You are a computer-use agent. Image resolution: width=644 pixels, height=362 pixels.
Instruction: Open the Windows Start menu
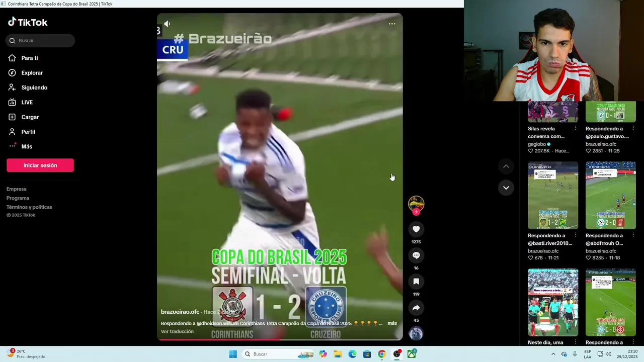tap(233, 354)
